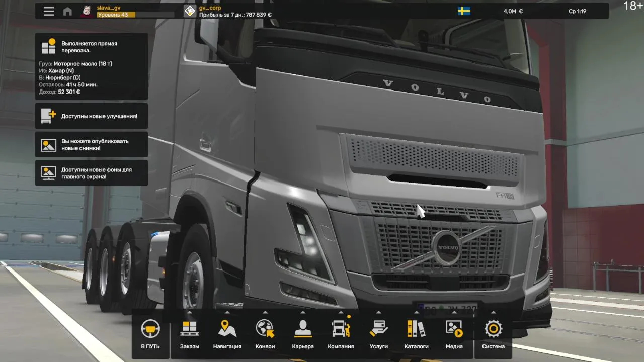Go to the home screen icon
This screenshot has width=644, height=362.
[x=67, y=11]
